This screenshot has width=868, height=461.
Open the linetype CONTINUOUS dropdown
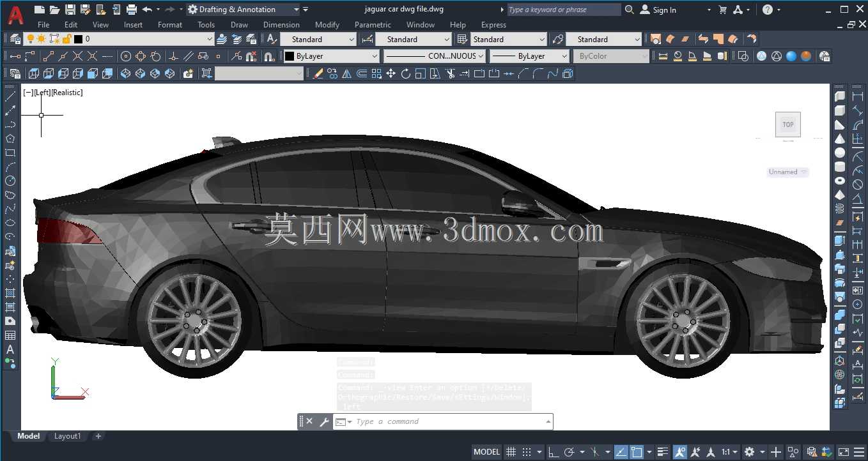pyautogui.click(x=435, y=56)
